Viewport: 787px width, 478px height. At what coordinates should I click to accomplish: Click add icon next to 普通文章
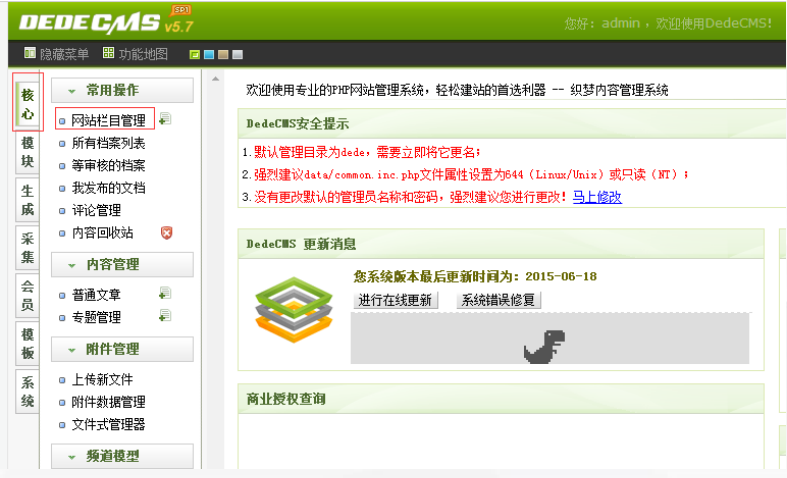tap(165, 293)
